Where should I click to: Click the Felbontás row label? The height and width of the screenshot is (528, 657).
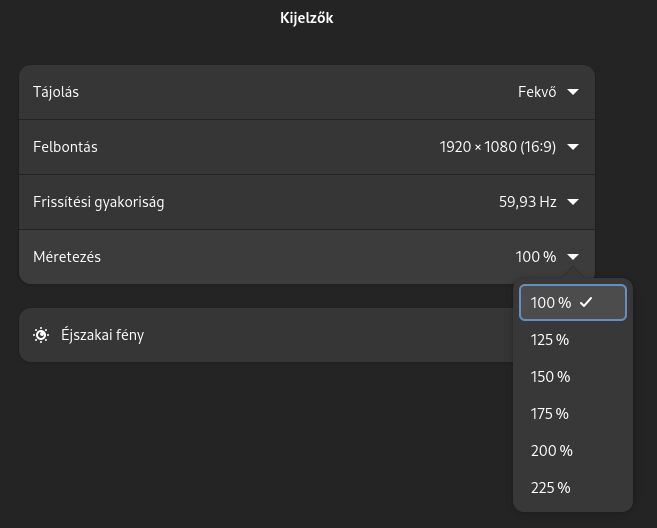(65, 147)
